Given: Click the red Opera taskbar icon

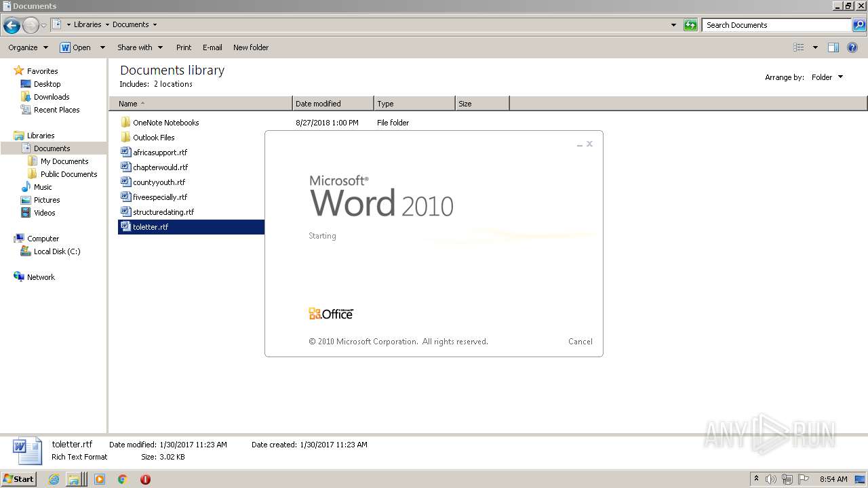Looking at the screenshot, I should coord(145,479).
